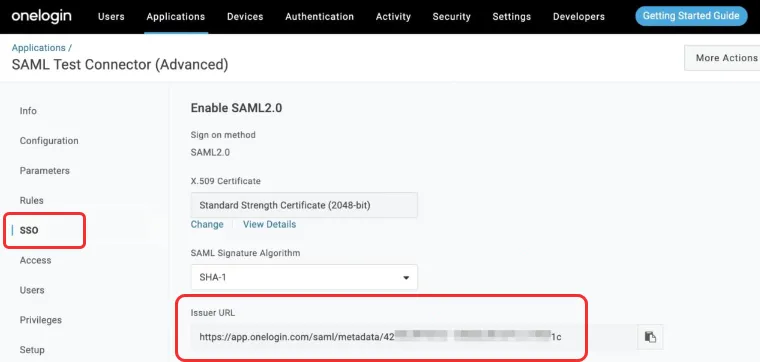This screenshot has width=760, height=362.
Task: Open the Settings top menu
Action: point(511,16)
